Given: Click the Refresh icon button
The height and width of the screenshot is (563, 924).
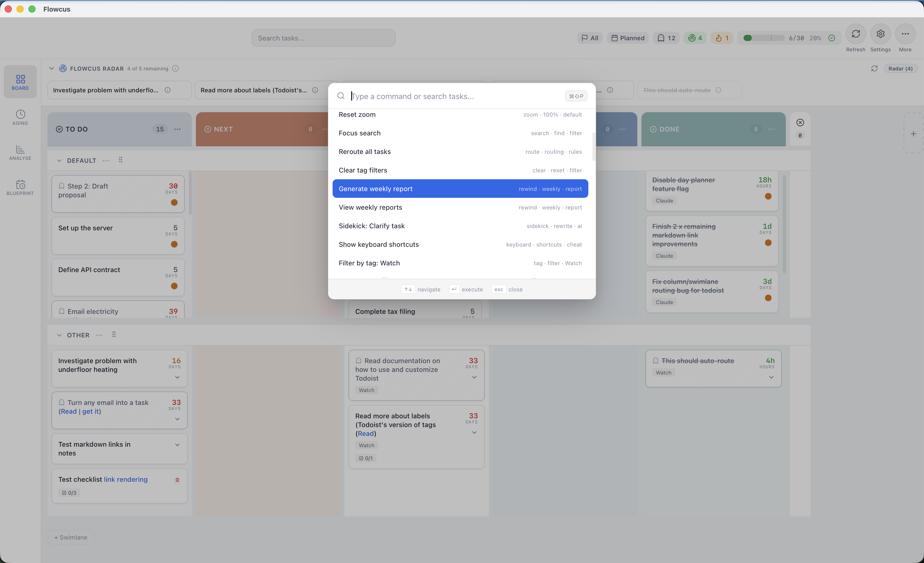Looking at the screenshot, I should (855, 34).
